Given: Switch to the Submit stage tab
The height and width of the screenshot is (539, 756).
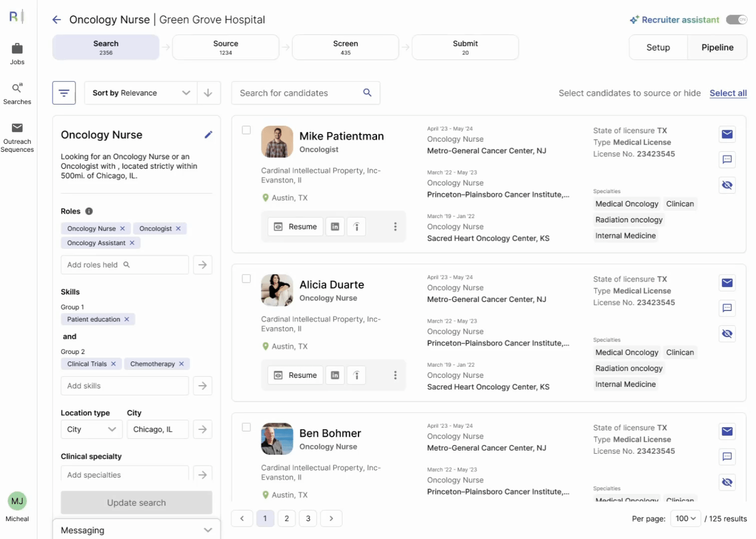Looking at the screenshot, I should (x=465, y=47).
